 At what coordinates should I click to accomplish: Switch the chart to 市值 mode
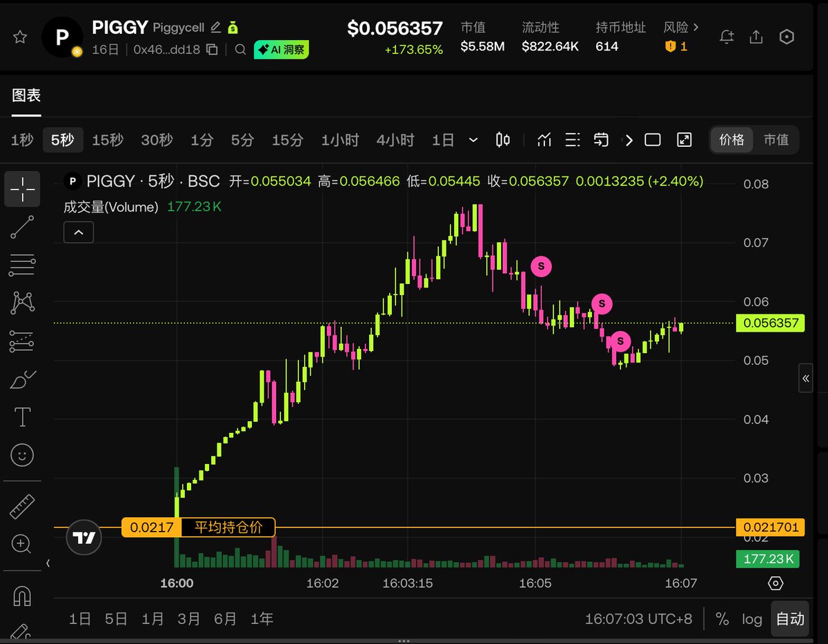click(x=776, y=140)
